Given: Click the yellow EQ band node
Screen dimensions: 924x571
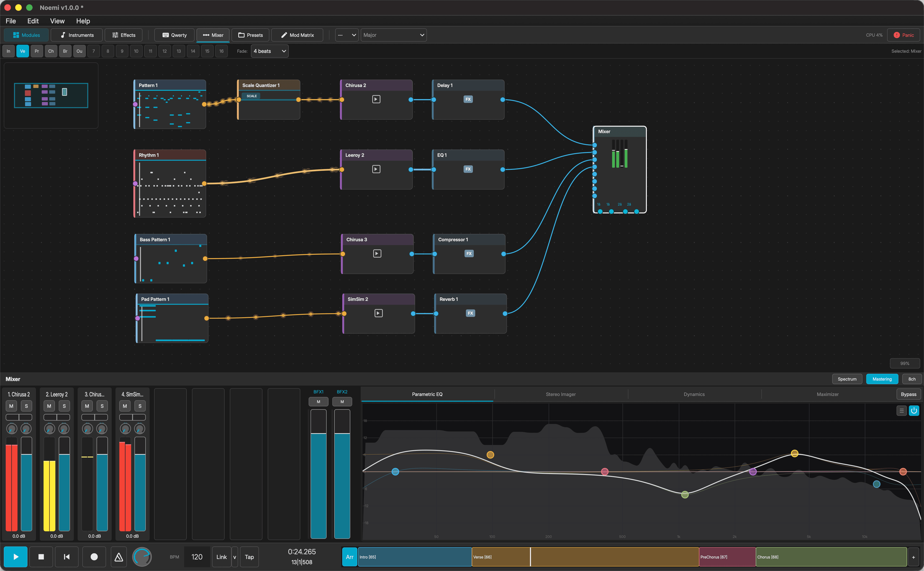Looking at the screenshot, I should pos(795,453).
